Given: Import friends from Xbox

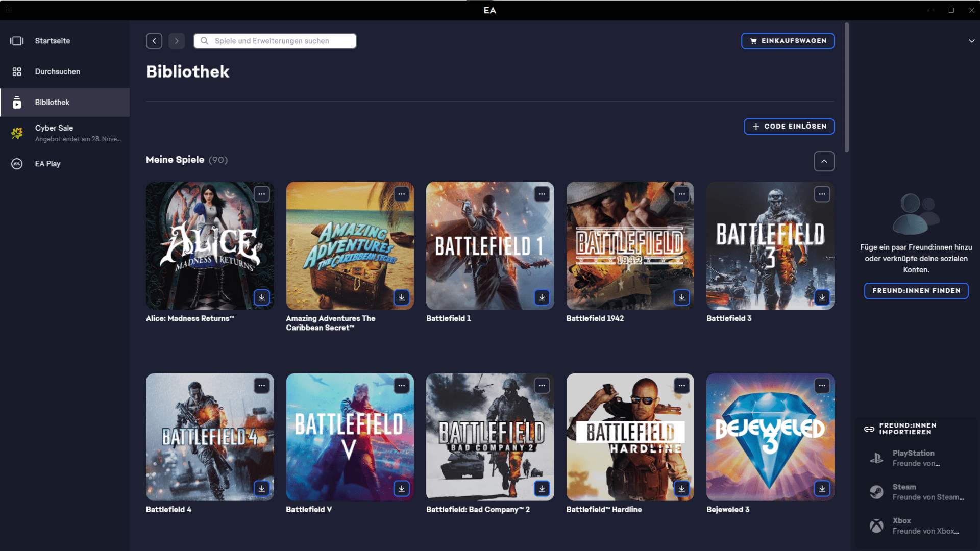Looking at the screenshot, I should [917, 526].
